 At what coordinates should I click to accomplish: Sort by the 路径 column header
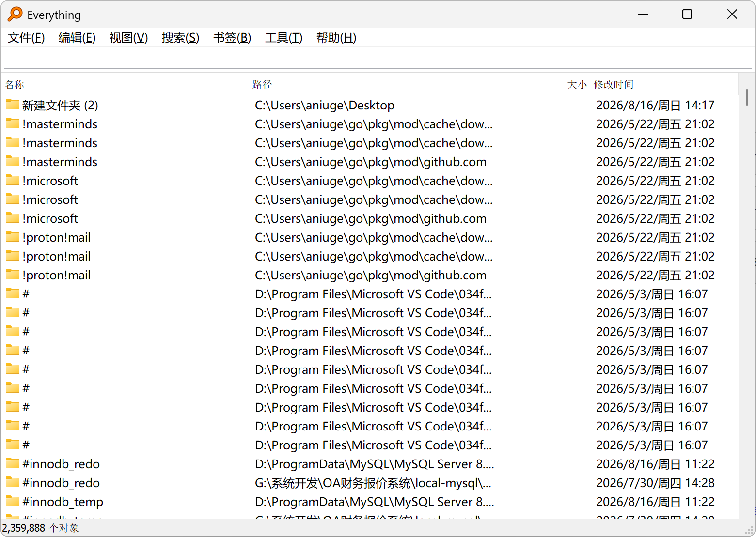point(373,84)
